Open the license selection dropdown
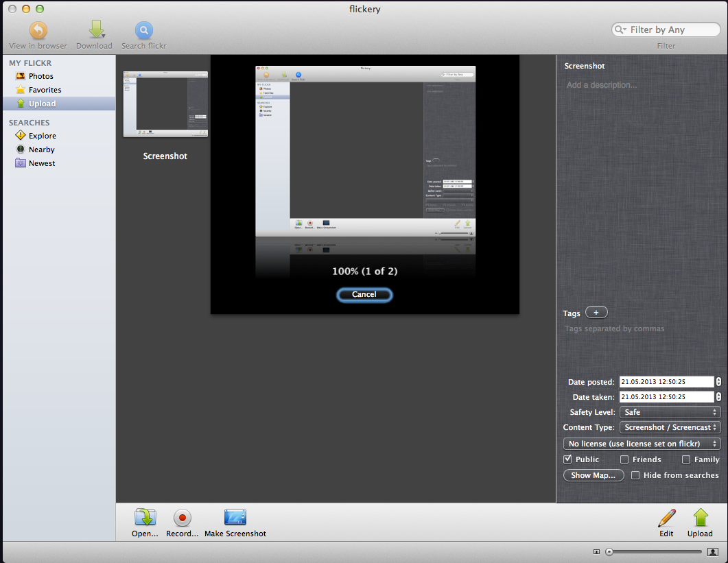728x563 pixels. coord(642,444)
